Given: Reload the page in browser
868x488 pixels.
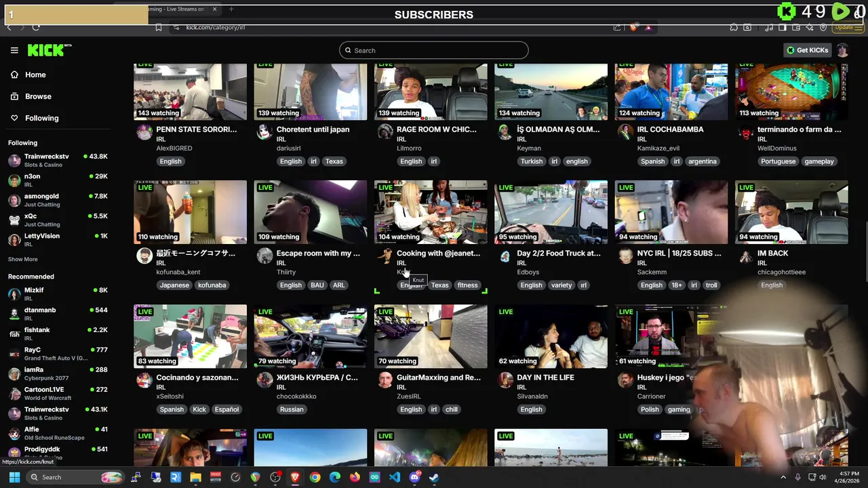Looking at the screenshot, I should [x=35, y=27].
